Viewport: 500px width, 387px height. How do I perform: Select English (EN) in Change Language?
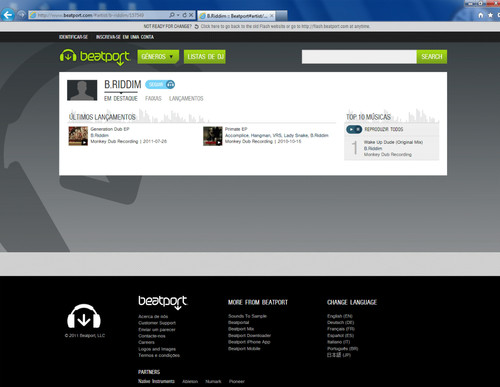point(340,316)
